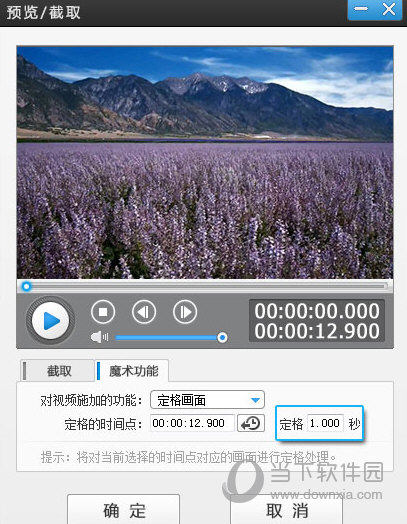The image size is (407, 524).
Task: Confirm with the 确定 button
Action: tap(124, 510)
